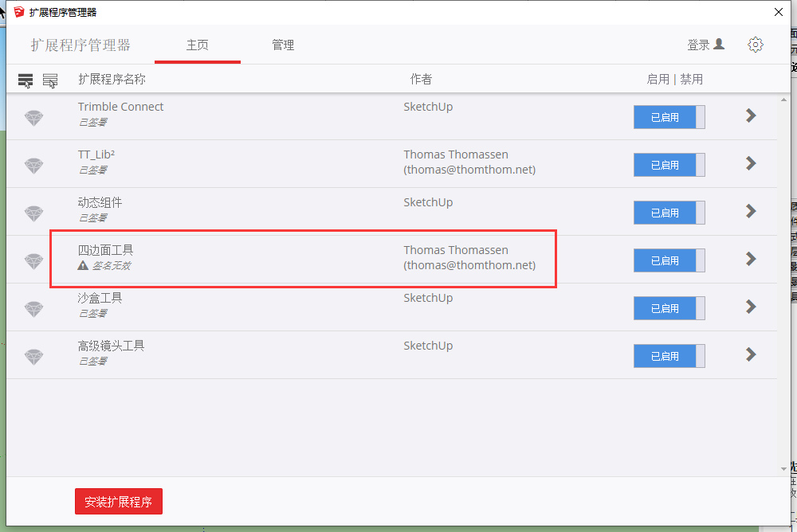Click the 四边面工具 gem icon
The image size is (797, 532).
(34, 261)
